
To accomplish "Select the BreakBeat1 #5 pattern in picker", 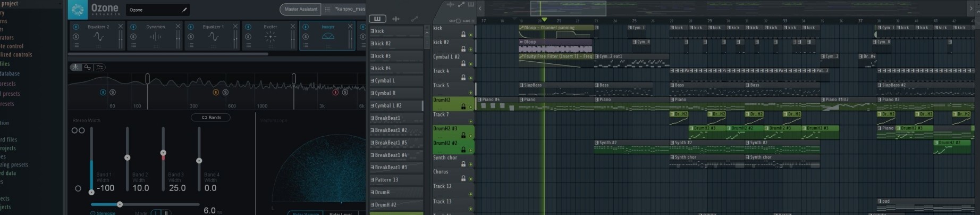I will coord(396,142).
